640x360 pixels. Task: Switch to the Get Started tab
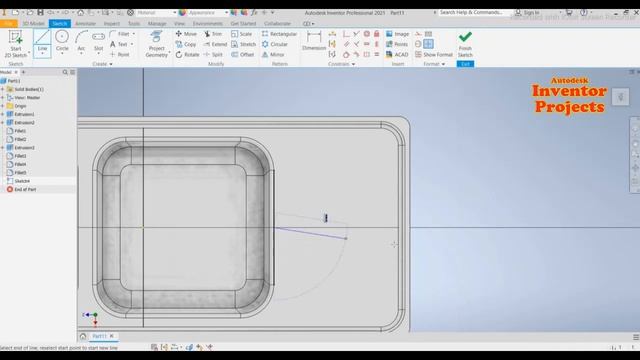[x=243, y=24]
